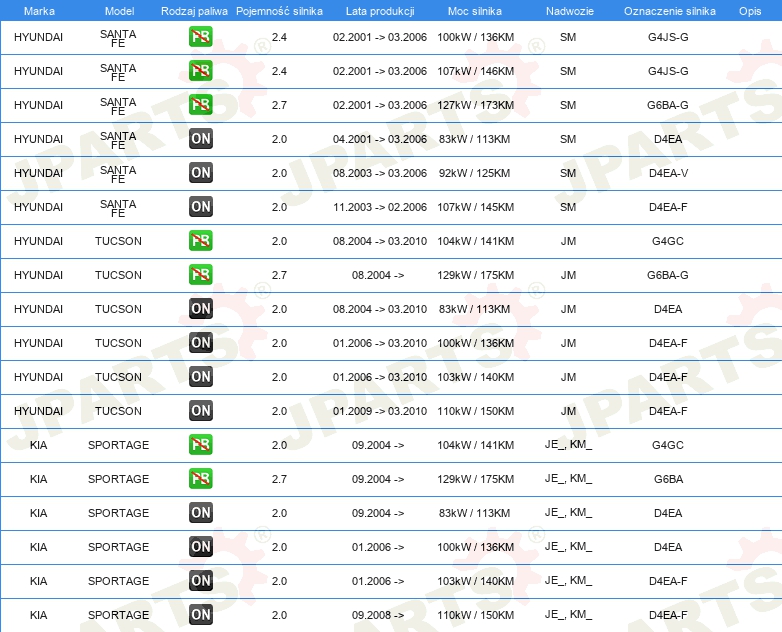Click engine capacity 2.7 in Santa Fe row
The image size is (782, 632).
click(279, 105)
